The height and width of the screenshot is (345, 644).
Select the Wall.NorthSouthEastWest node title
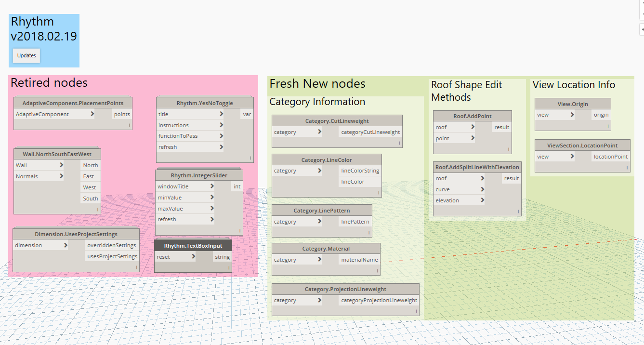click(x=57, y=154)
